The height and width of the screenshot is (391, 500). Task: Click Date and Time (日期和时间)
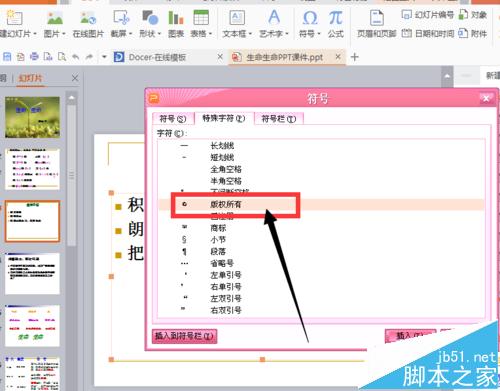428,33
